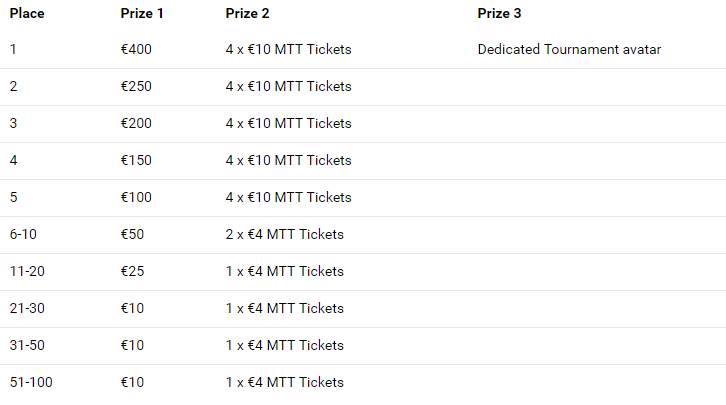726x405 pixels.
Task: Select the 31-50 place range
Action: point(27,346)
